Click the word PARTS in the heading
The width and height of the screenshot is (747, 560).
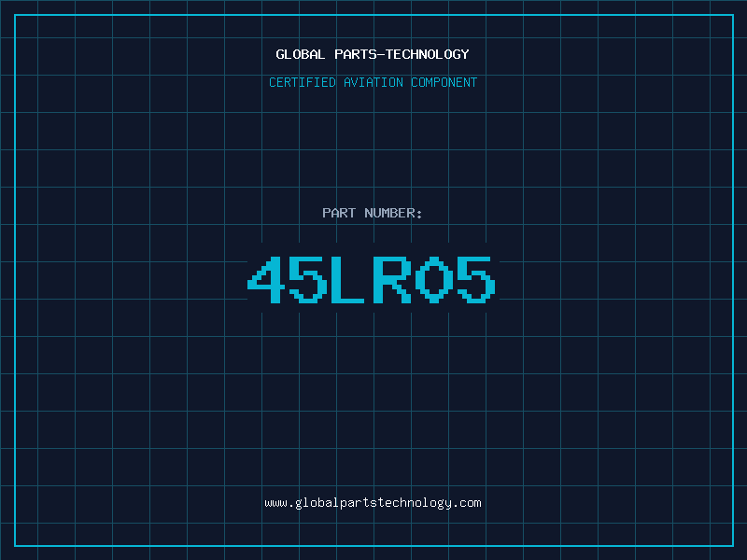[x=355, y=54]
